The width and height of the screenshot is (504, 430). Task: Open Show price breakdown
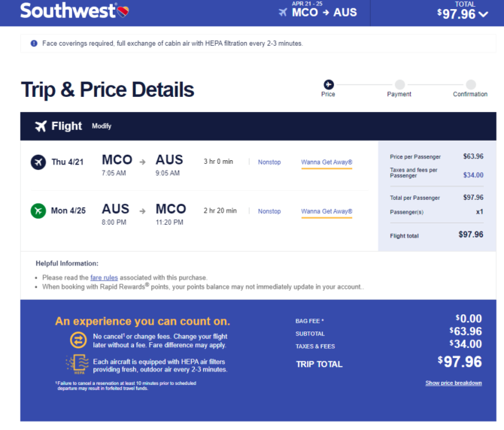click(454, 383)
